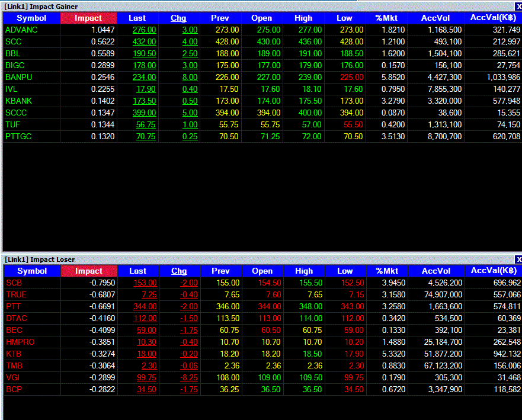Image resolution: width=522 pixels, height=420 pixels.
Task: Click BANPU AccVal 1,033,986
Action: coord(503,77)
